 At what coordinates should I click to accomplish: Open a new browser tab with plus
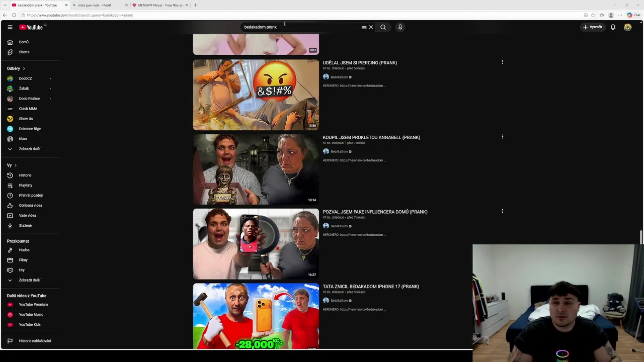pos(196,5)
